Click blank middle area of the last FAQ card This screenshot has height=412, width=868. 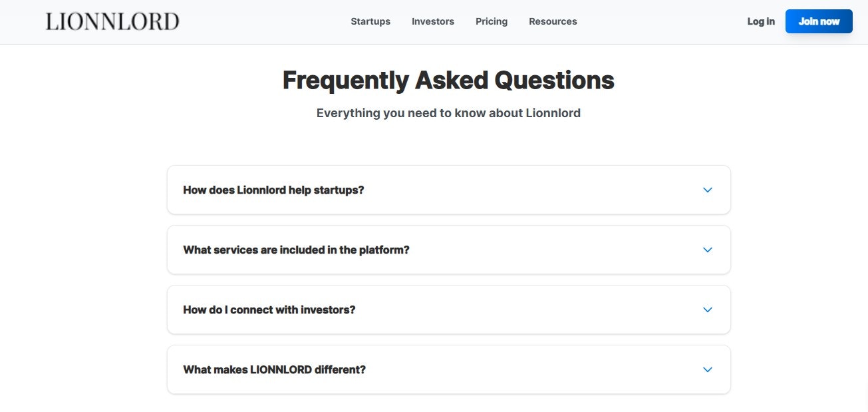(x=532, y=369)
